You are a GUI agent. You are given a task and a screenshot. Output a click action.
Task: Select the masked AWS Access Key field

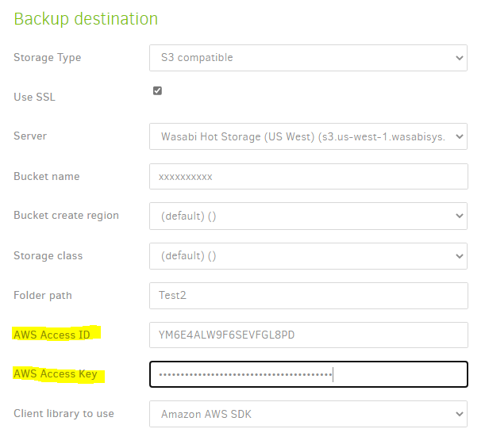pos(308,374)
